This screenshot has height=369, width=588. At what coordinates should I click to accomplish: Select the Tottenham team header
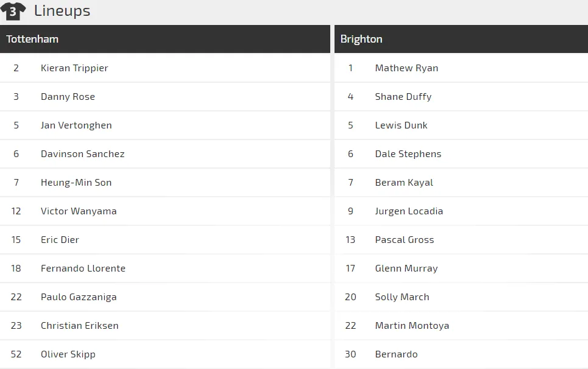pyautogui.click(x=32, y=39)
